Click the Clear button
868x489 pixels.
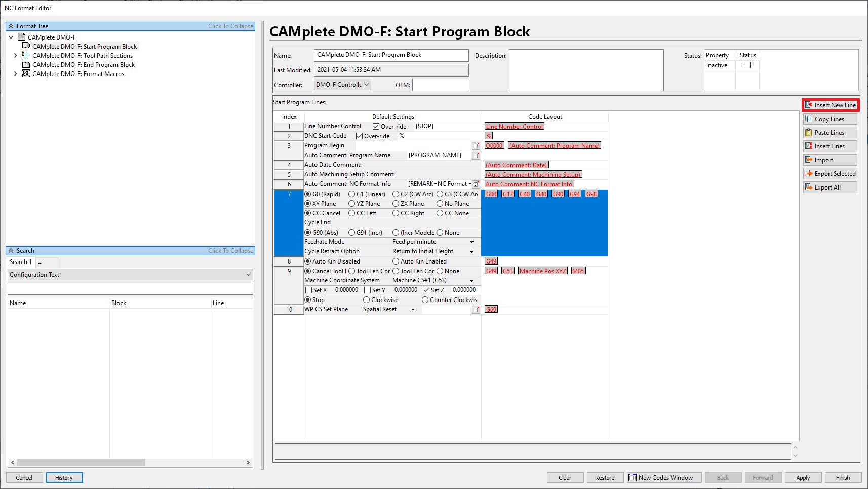(565, 478)
